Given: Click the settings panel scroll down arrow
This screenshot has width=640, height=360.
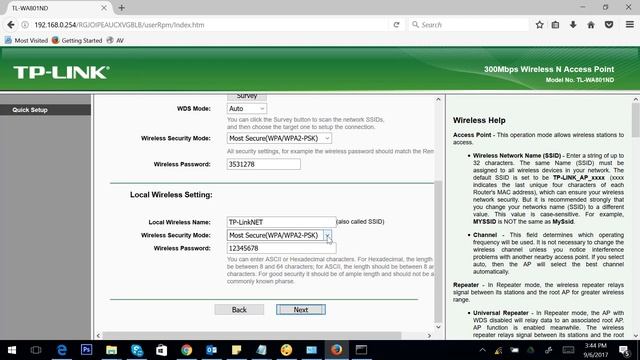Looking at the screenshot, I should (x=438, y=327).
